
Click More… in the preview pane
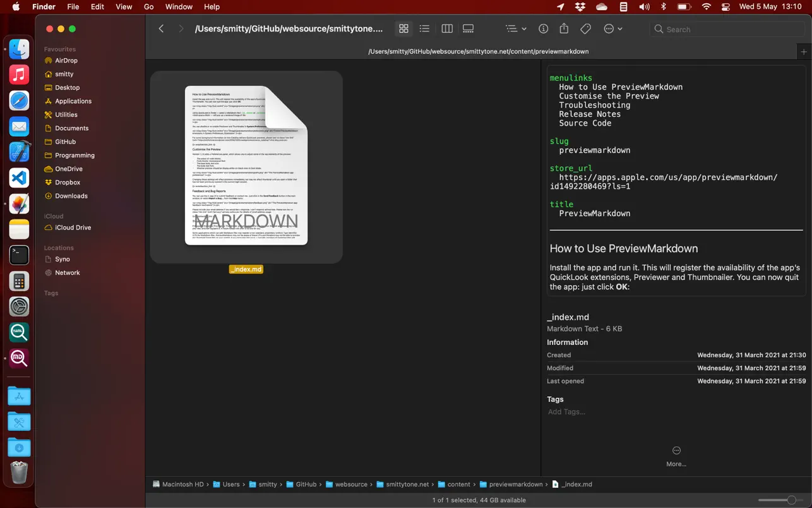point(676,456)
